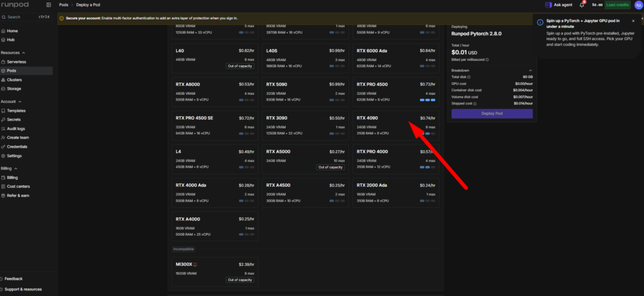Select the L40 GPU card
644x296 pixels.
point(215,58)
